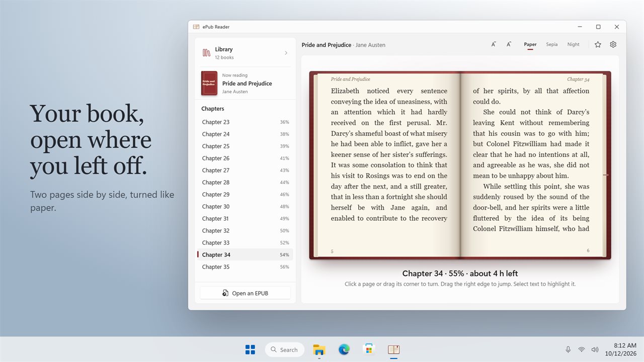This screenshot has width=644, height=362.
Task: Open the Windows Start menu
Action: click(x=250, y=349)
